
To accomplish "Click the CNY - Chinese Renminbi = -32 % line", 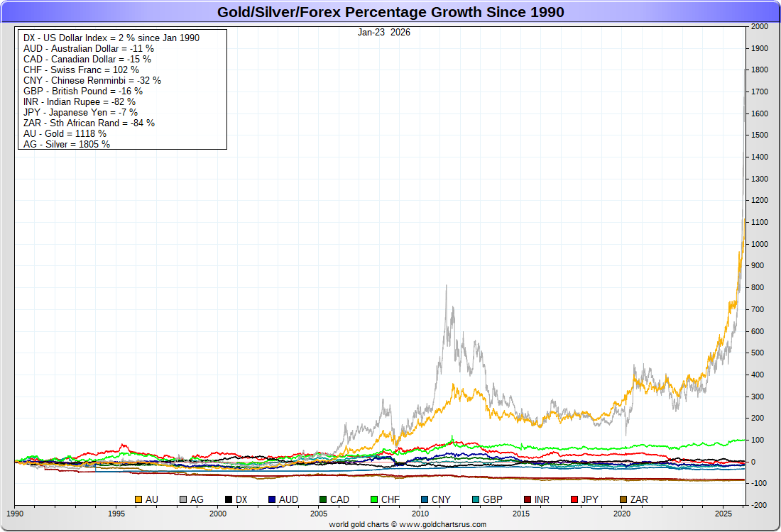I will (x=92, y=81).
